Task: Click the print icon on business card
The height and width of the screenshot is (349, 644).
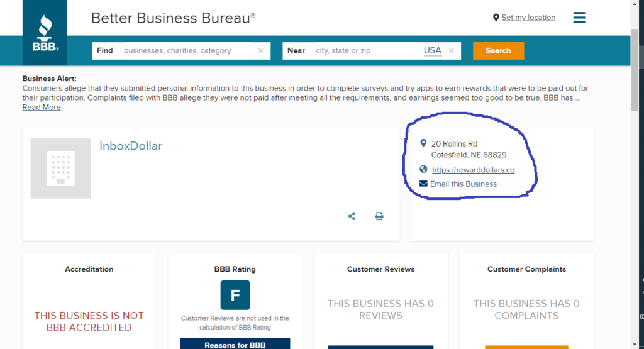Action: tap(379, 216)
